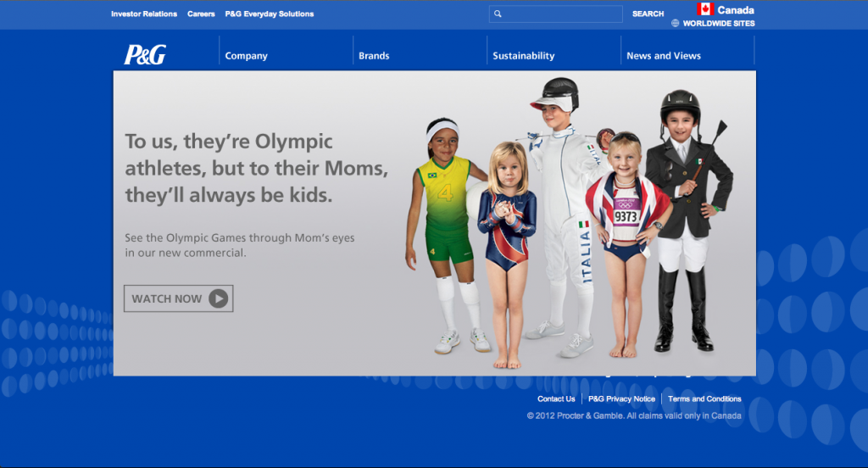Open the Investor Relations link
Screen dimensions: 868x468
point(144,14)
